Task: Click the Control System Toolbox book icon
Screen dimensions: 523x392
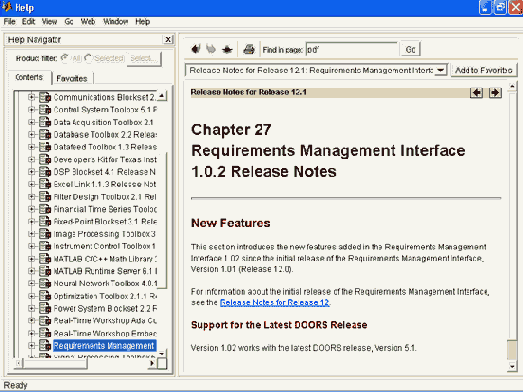Action: (x=45, y=109)
